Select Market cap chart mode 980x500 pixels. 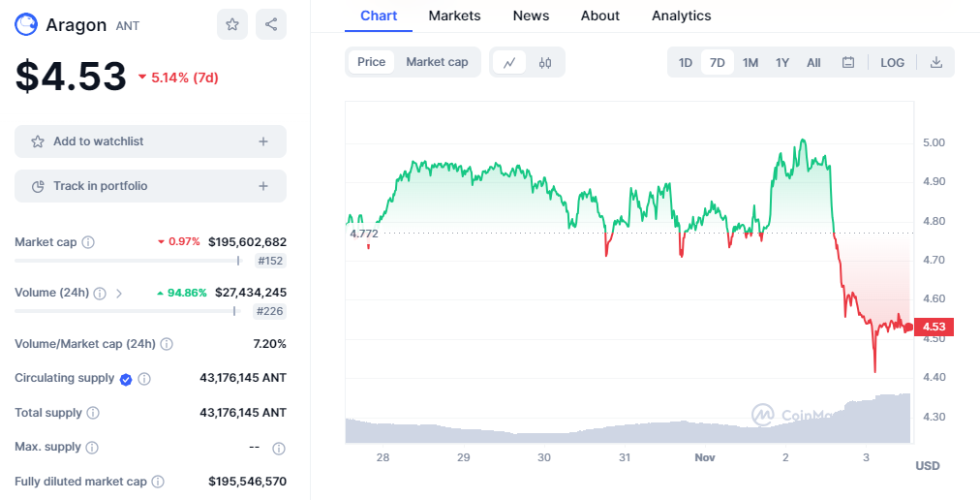(437, 62)
